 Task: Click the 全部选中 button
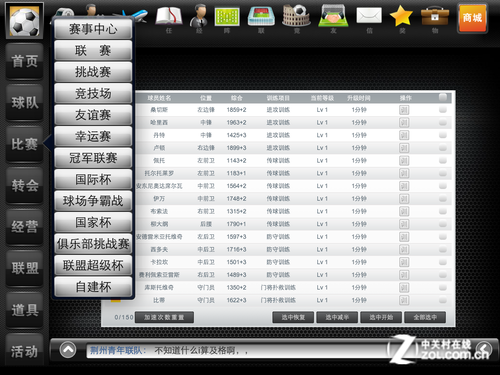click(425, 317)
